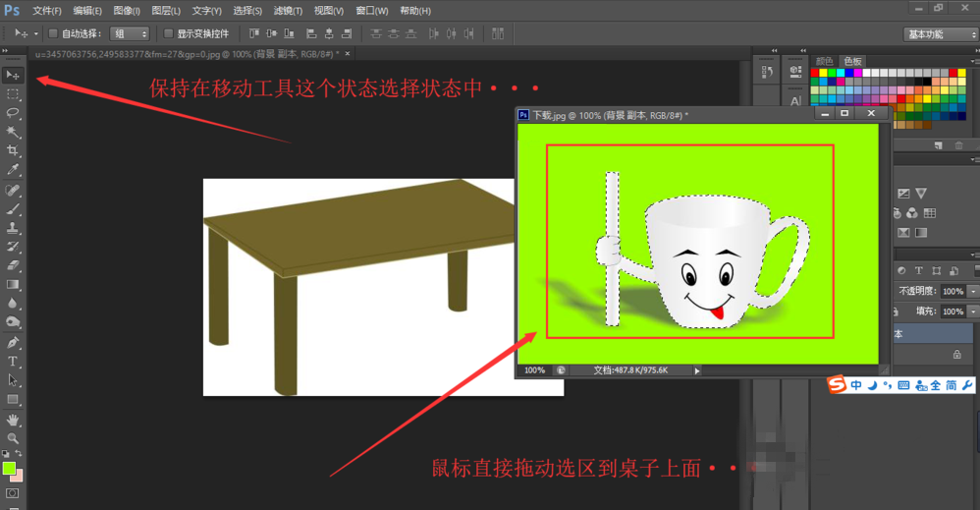The height and width of the screenshot is (510, 980).
Task: Open the 滤镜(T) menu
Action: click(x=288, y=11)
